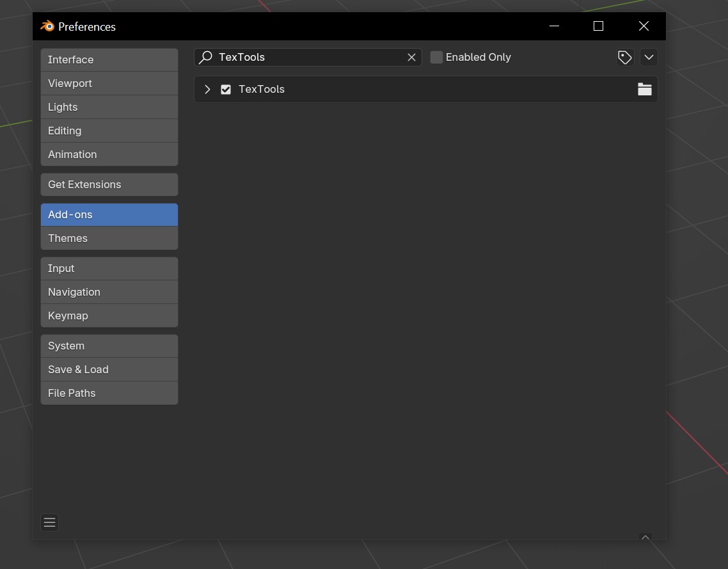Go to the Editing preferences

(x=109, y=131)
